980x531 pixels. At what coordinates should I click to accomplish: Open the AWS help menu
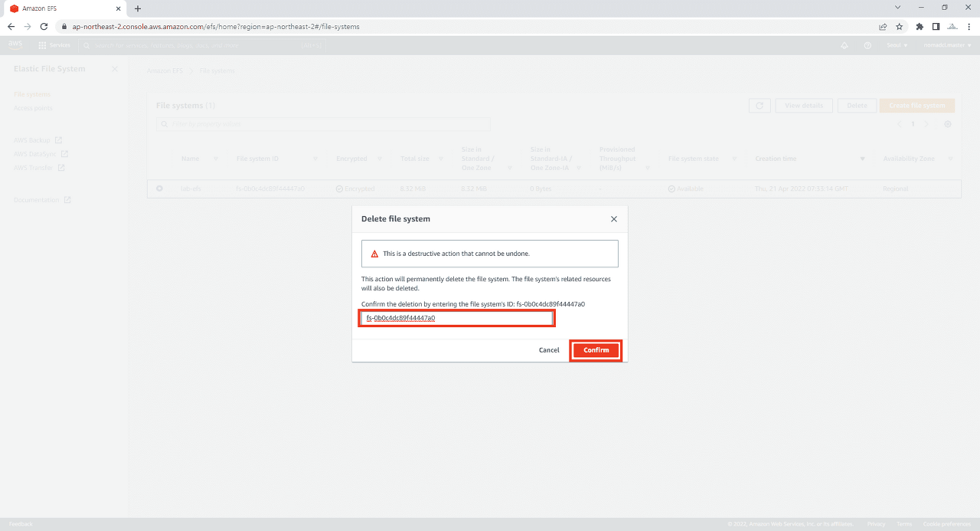click(x=867, y=45)
